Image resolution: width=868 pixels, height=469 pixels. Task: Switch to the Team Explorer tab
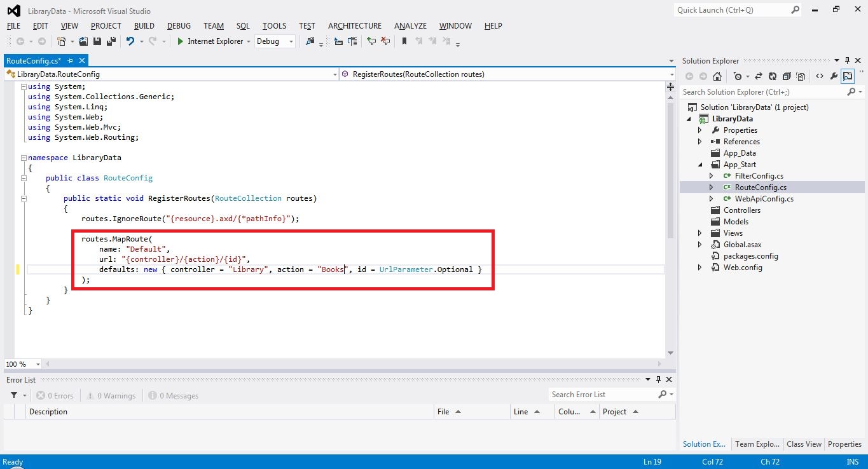coord(757,444)
